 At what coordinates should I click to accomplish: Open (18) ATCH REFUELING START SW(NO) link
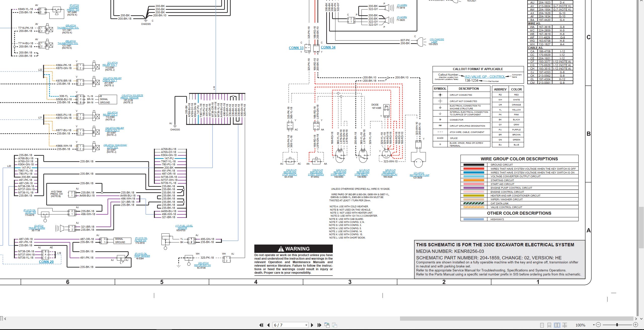point(316,172)
